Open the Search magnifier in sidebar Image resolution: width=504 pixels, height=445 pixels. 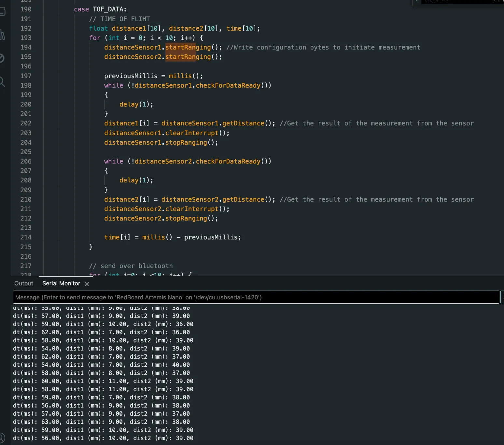point(2,81)
